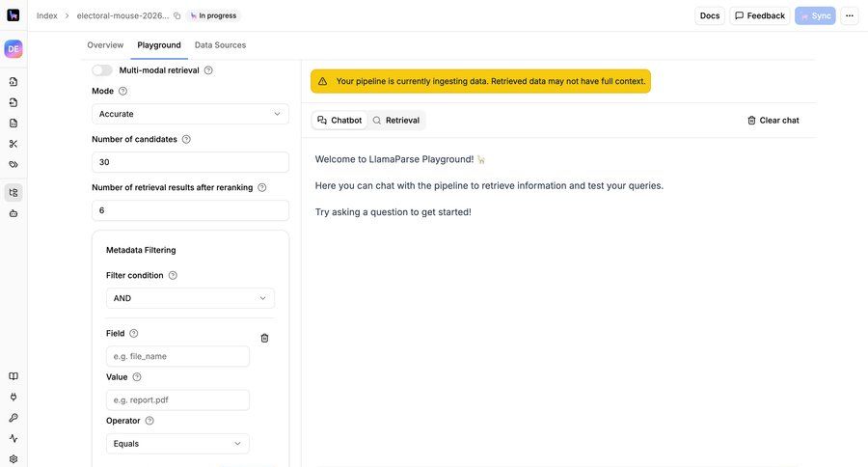Screen dimensions: 868x467
Task: Click the In progress status badge
Action: point(213,15)
